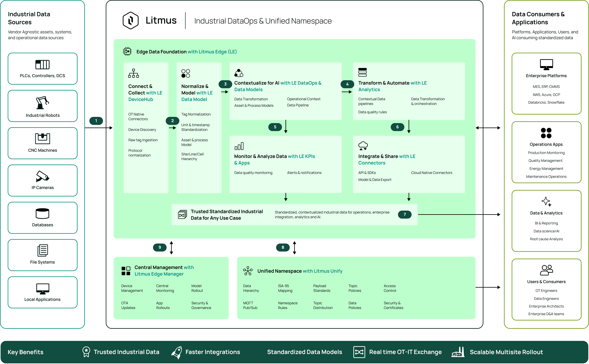Click the Data quality rules text
Image resolution: width=589 pixels, height=364 pixels.
tap(372, 112)
